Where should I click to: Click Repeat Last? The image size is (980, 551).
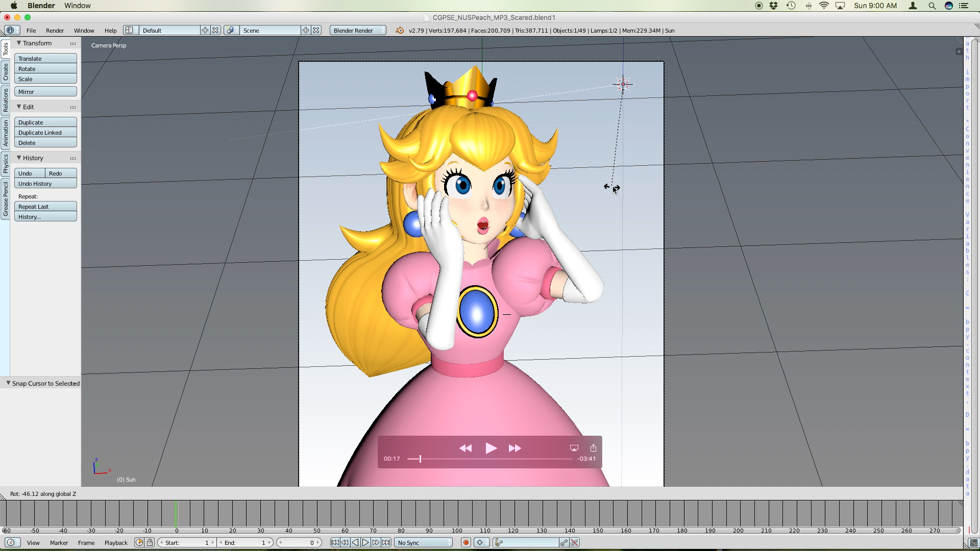pos(45,206)
